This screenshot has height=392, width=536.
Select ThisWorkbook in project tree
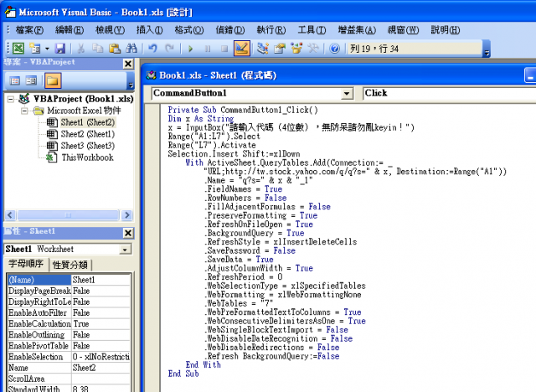point(87,157)
